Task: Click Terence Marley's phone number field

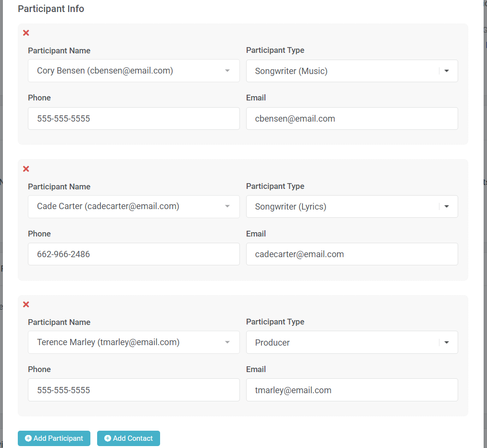Action: pos(134,390)
